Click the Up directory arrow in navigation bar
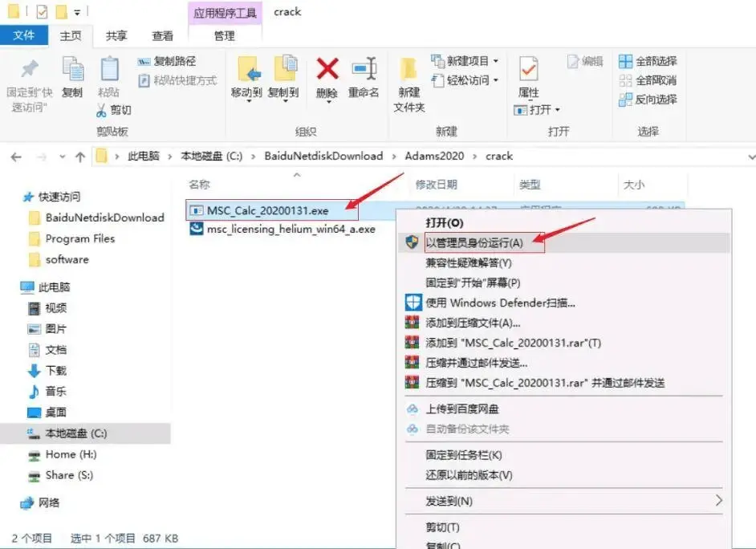Viewport: 756px width, 549px height. [x=79, y=157]
